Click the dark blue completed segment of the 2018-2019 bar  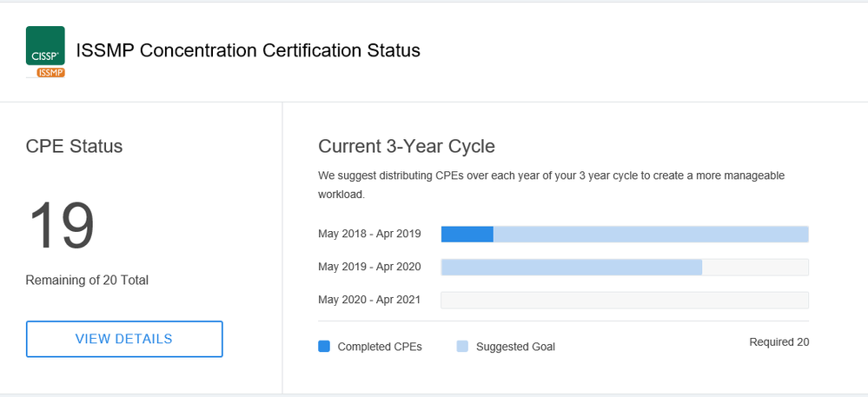(467, 234)
